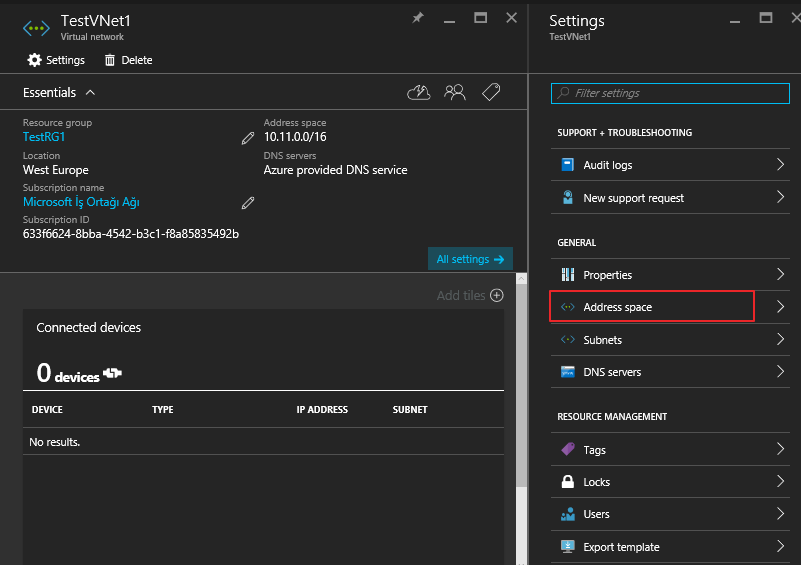The width and height of the screenshot is (801, 565).
Task: Open Settings via the gear icon
Action: click(34, 60)
